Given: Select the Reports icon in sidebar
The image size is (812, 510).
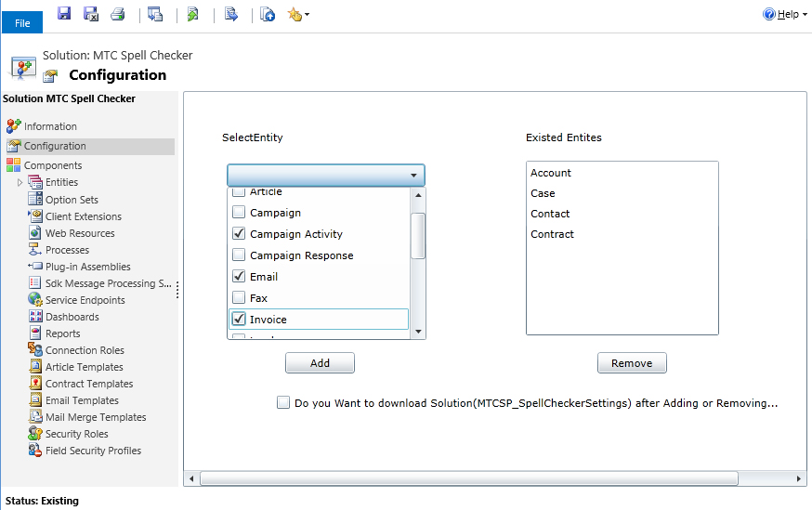Looking at the screenshot, I should click(35, 333).
